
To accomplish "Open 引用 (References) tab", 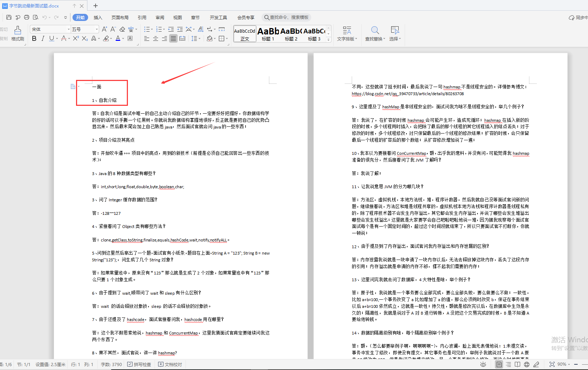I will coord(142,17).
